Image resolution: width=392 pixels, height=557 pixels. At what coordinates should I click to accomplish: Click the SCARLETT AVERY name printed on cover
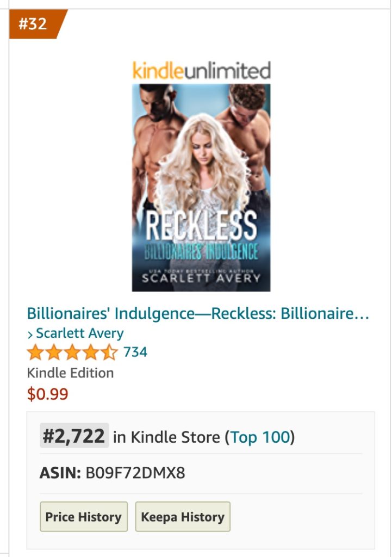[201, 279]
